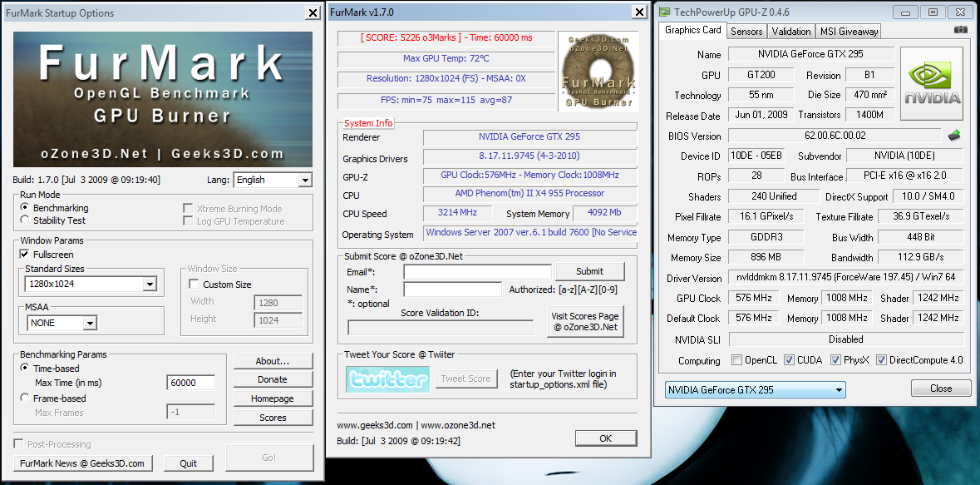Click the Quit button

pos(188,463)
